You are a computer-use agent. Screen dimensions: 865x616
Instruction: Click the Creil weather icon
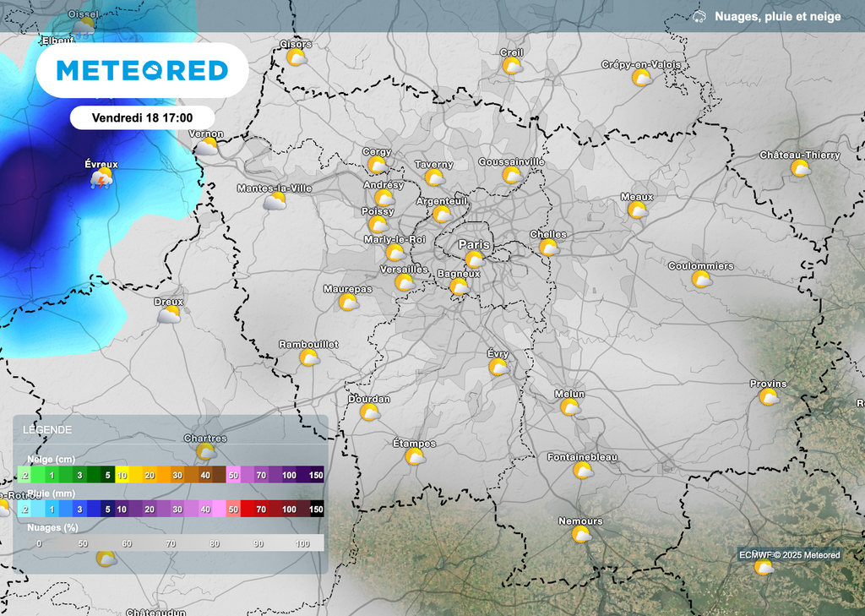coord(511,65)
